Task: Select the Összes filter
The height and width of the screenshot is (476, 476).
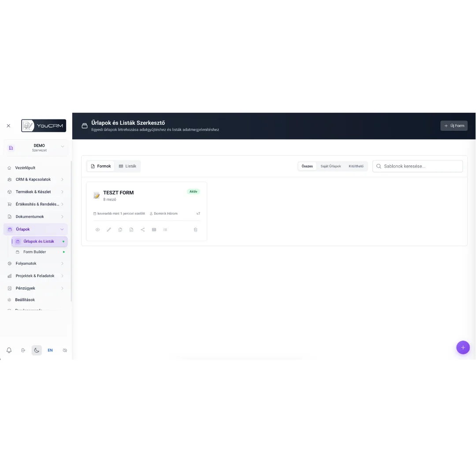Action: [x=307, y=166]
